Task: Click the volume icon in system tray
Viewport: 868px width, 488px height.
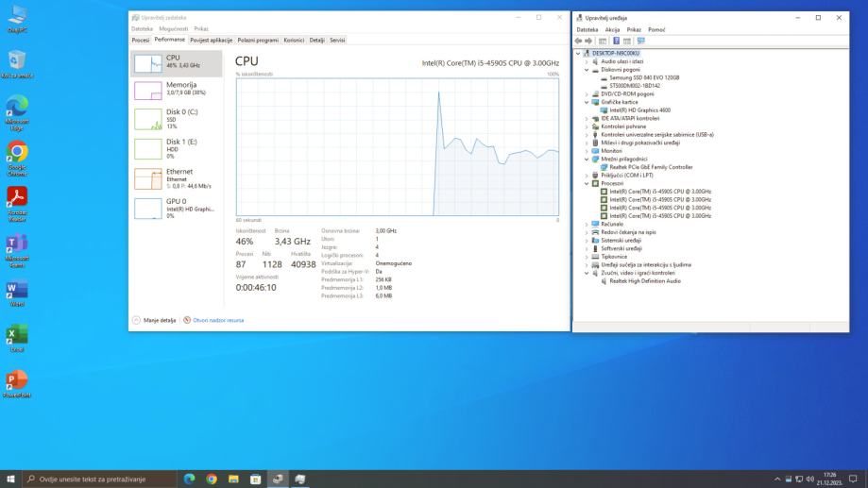Action: [x=809, y=480]
